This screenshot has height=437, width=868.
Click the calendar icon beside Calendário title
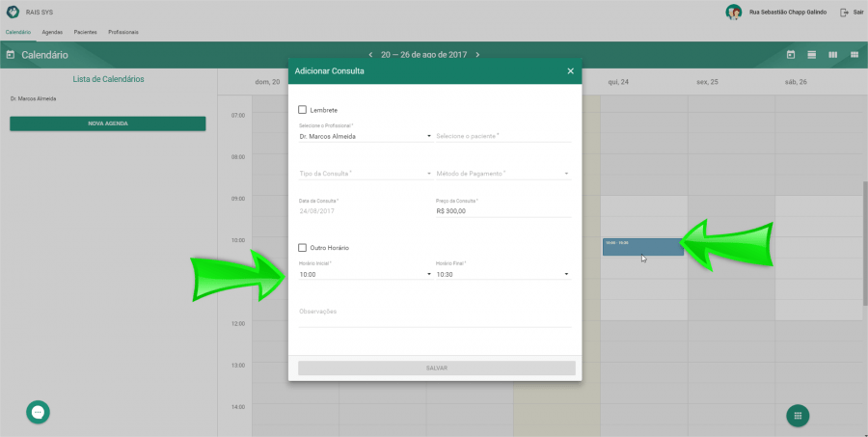pos(10,55)
